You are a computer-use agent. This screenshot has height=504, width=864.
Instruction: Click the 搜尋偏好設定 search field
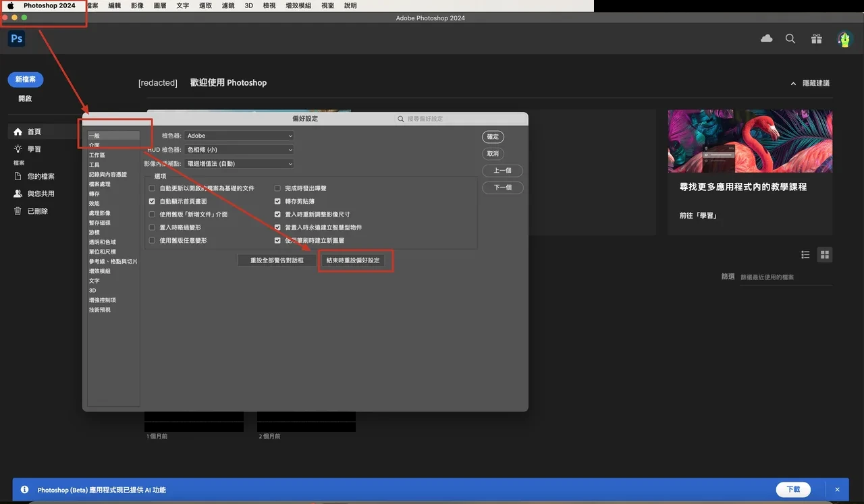(x=460, y=119)
